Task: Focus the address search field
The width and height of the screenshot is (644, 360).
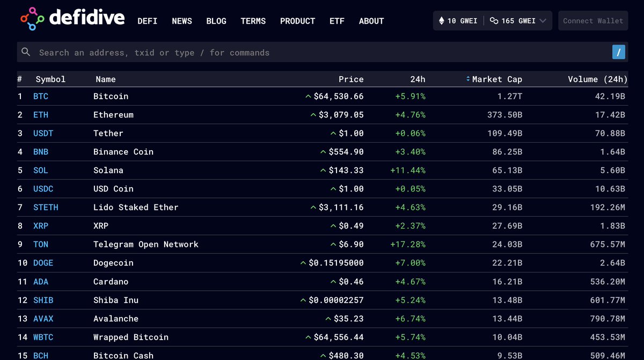Action: [x=322, y=52]
